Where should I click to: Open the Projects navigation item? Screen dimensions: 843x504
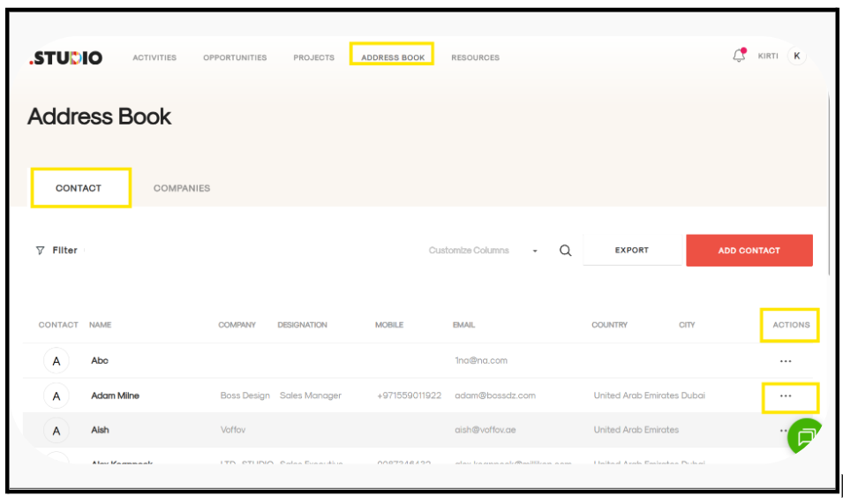click(x=314, y=58)
